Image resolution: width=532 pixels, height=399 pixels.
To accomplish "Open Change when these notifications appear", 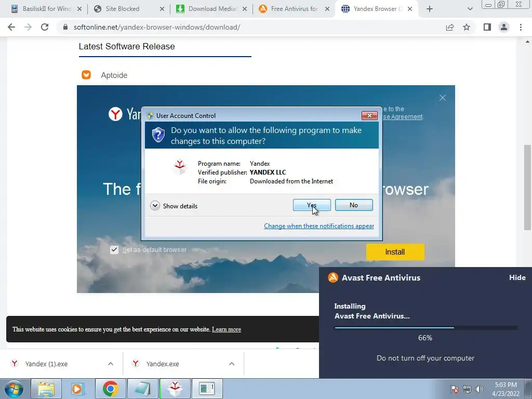I will (319, 226).
